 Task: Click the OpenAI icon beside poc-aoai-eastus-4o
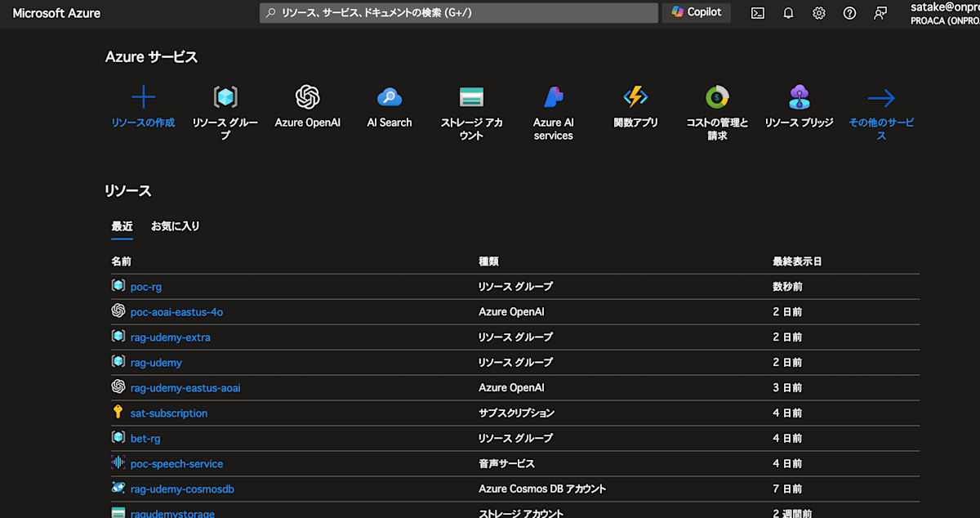click(118, 311)
